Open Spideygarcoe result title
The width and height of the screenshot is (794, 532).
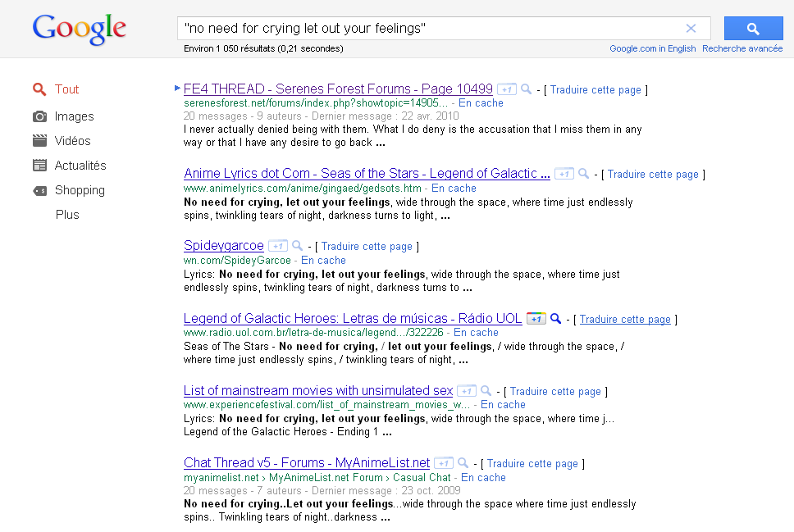point(223,245)
